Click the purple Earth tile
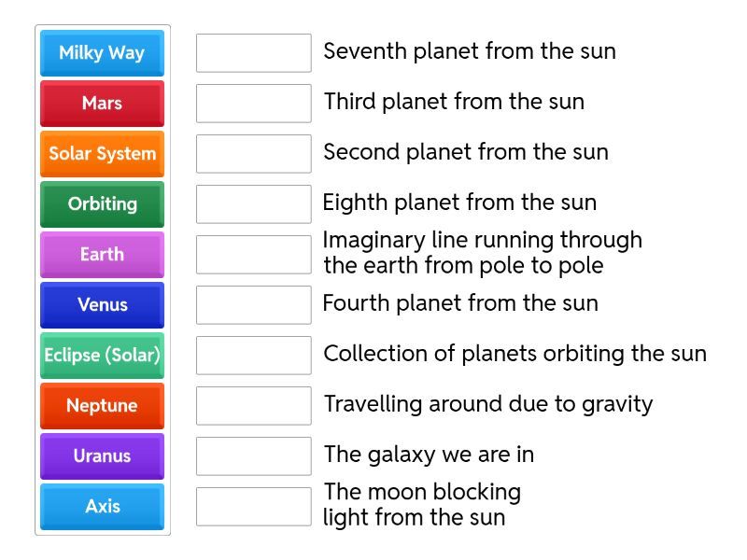747x560 pixels. pyautogui.click(x=102, y=254)
